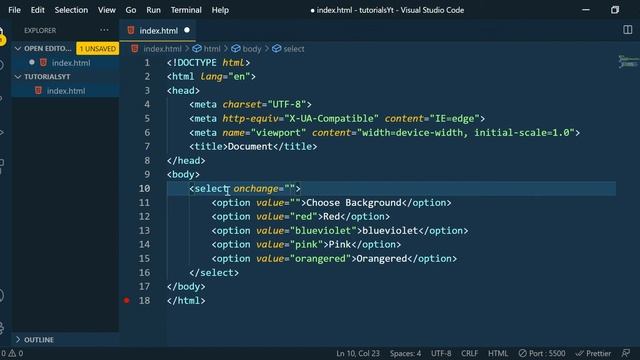Change indentation via Spaces: 4
Screen dimensions: 640x360
point(405,353)
